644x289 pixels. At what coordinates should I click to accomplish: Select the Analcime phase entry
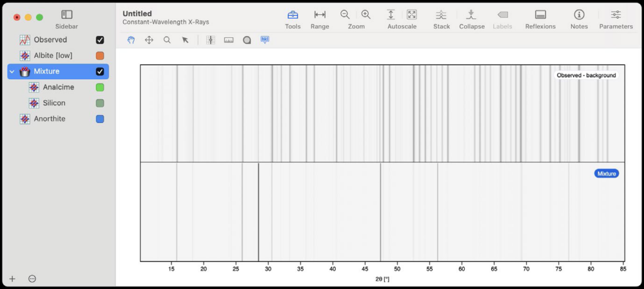[58, 87]
